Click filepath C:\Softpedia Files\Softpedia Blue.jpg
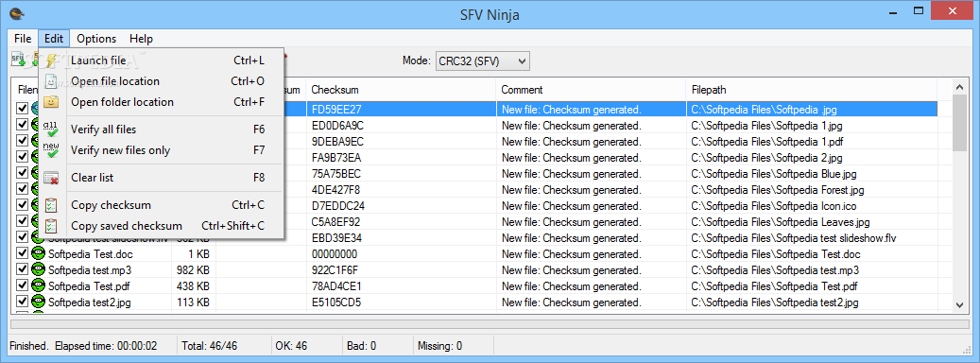The width and height of the screenshot is (980, 363). pos(774,174)
